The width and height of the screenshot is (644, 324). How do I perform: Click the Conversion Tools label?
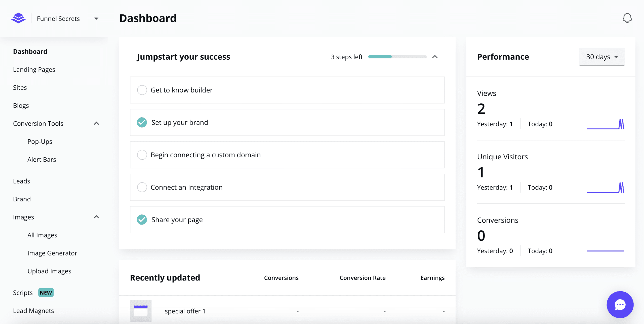38,123
